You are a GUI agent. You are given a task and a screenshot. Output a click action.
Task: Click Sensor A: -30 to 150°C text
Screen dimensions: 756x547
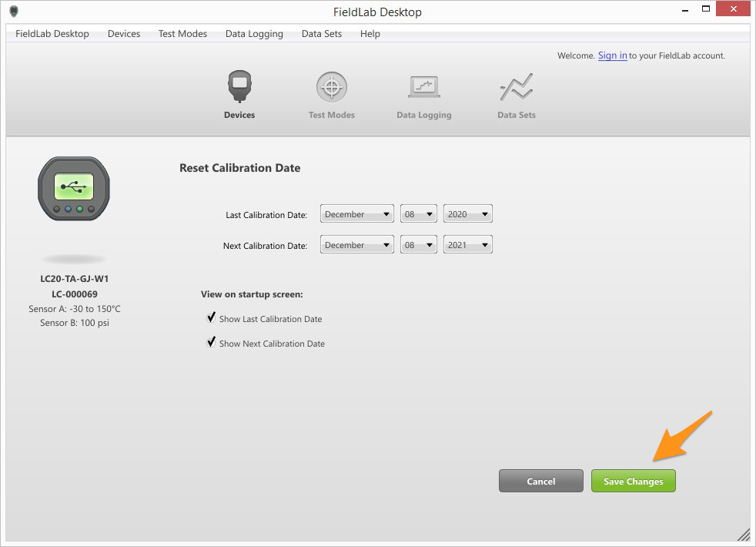coord(74,309)
